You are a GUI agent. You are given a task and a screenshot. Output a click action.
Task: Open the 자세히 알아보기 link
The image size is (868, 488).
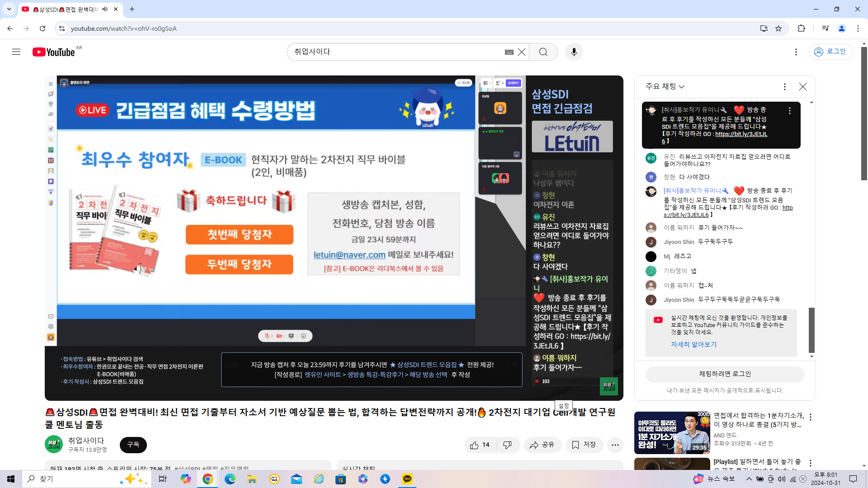click(x=693, y=344)
